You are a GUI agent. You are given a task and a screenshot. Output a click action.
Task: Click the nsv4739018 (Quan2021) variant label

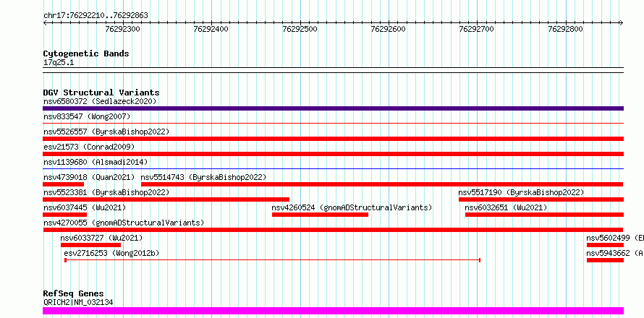click(89, 177)
